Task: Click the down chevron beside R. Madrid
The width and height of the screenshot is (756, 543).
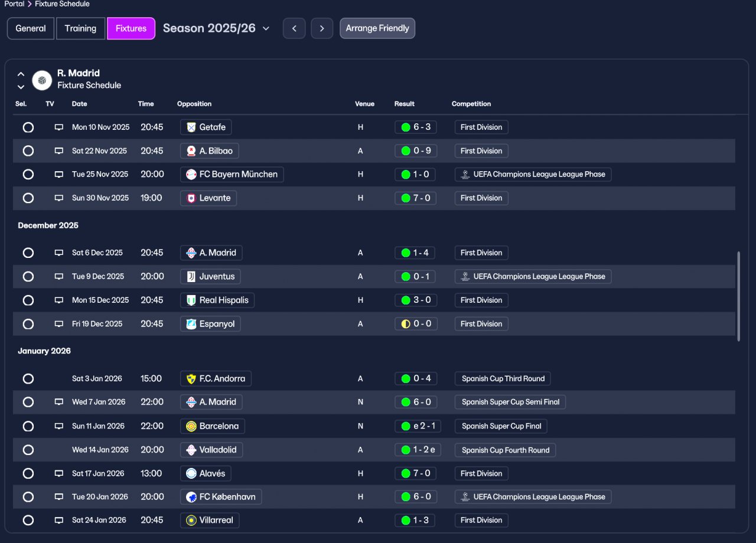Action: (x=21, y=87)
